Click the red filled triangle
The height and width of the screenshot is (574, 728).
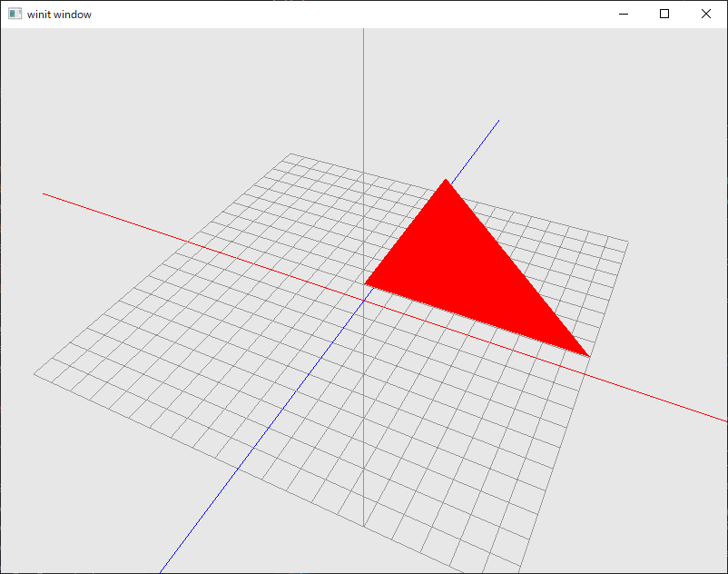click(467, 272)
